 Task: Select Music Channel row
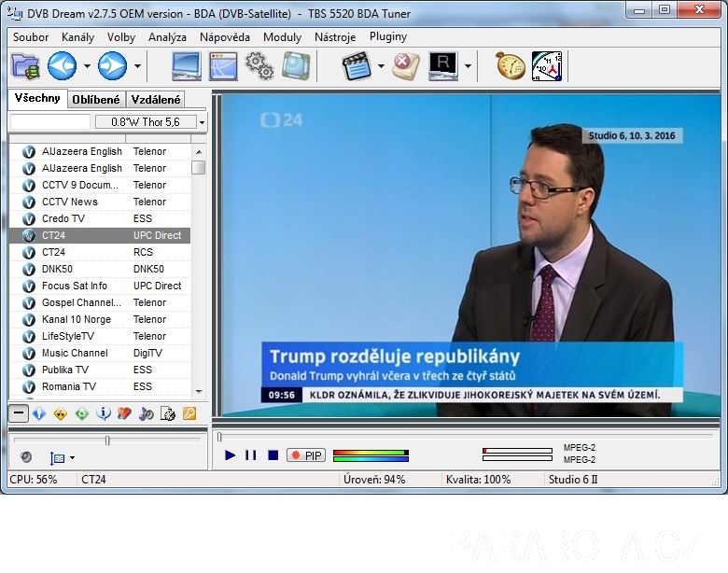click(x=100, y=353)
